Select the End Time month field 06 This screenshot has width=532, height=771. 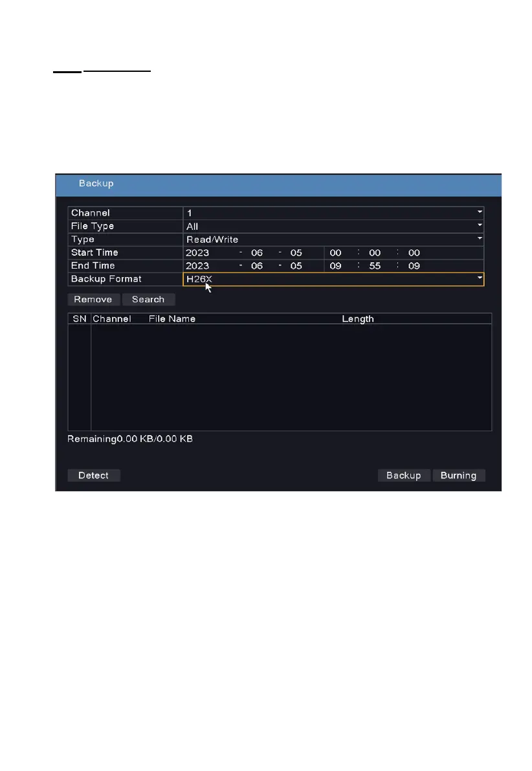[x=257, y=266]
